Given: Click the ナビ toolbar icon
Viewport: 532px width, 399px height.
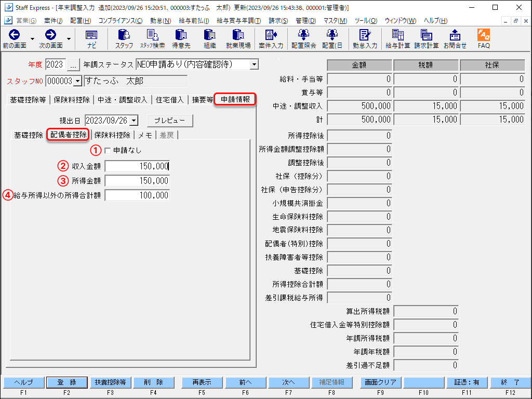Looking at the screenshot, I should click(91, 39).
